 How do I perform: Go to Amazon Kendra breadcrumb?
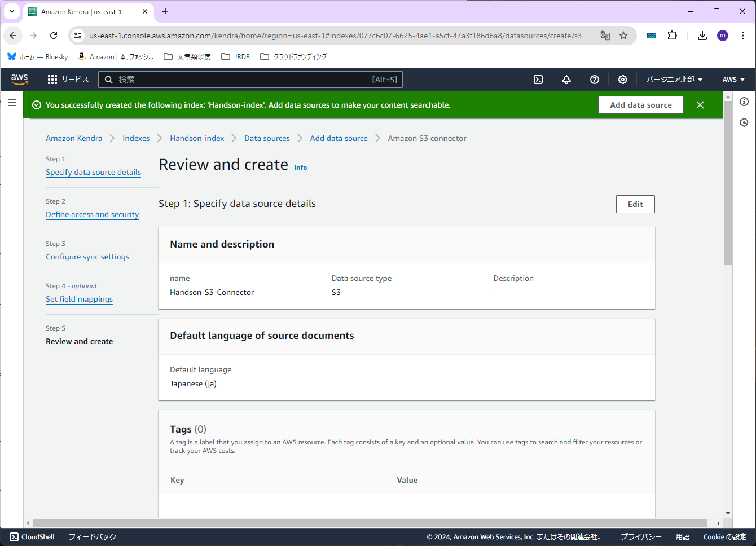tap(74, 138)
